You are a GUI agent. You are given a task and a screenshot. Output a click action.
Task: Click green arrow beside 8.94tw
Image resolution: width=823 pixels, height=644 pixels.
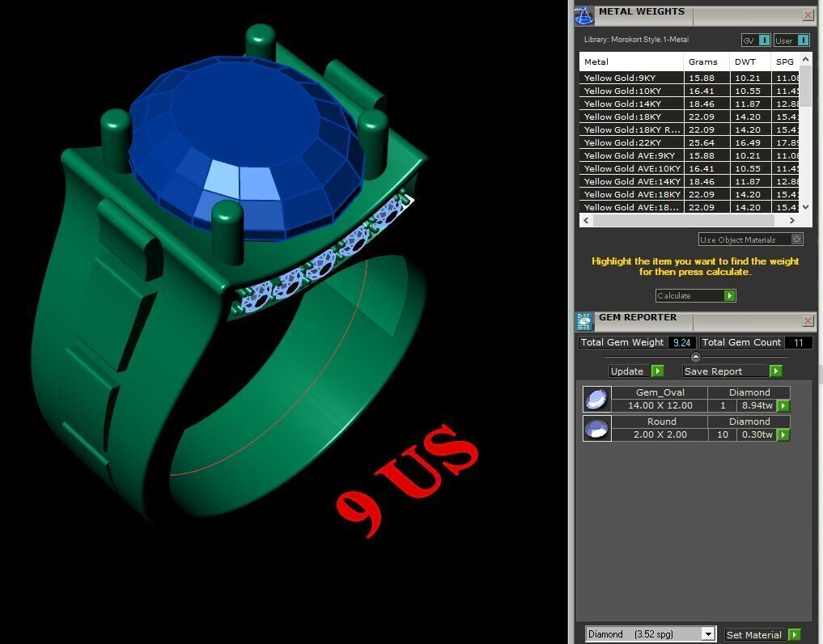[x=783, y=405]
